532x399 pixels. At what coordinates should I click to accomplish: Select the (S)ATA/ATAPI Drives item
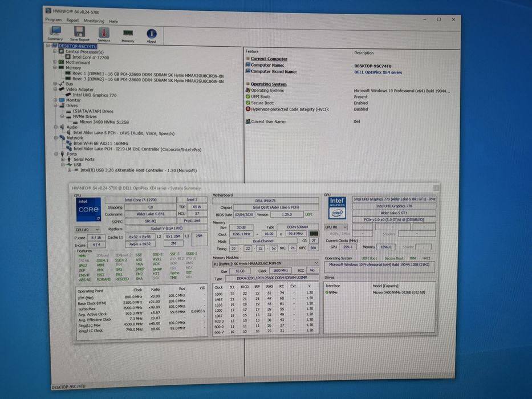(x=94, y=111)
